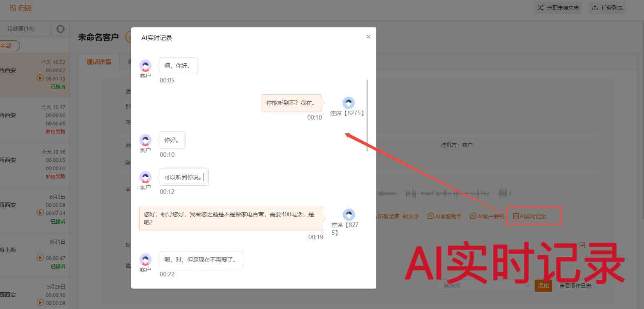
Task: Click the 嗯，对，但是现在不需要了。 message bubble
Action: click(x=201, y=260)
